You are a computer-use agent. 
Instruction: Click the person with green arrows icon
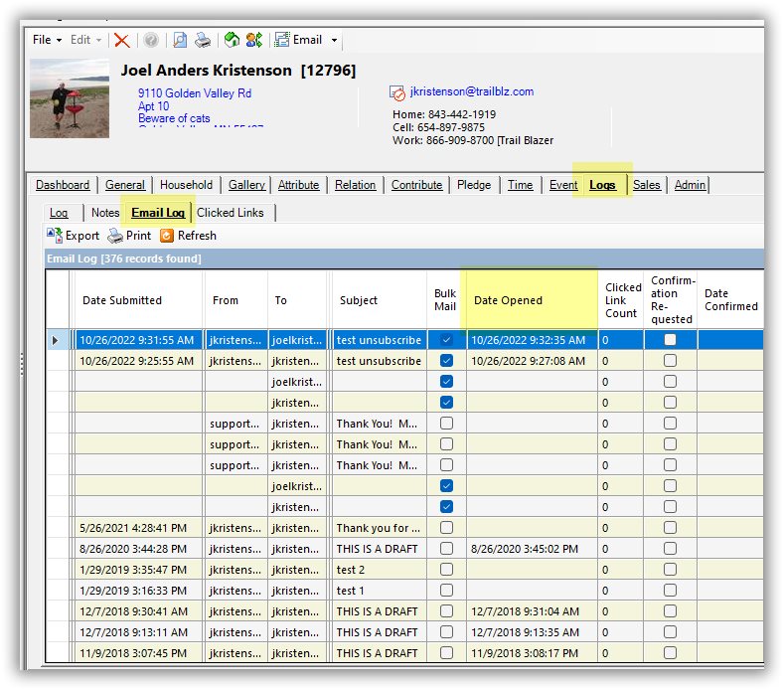click(254, 40)
